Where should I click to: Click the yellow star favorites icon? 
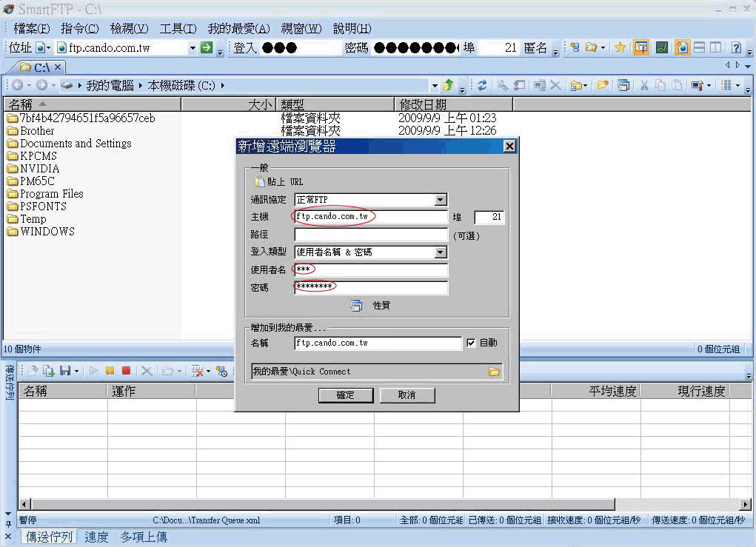pyautogui.click(x=620, y=47)
